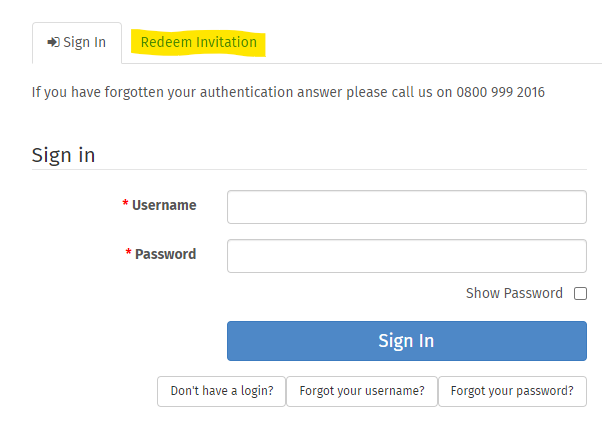Switch to the Sign In tab
Viewport: 602px width, 432px height.
pyautogui.click(x=77, y=43)
